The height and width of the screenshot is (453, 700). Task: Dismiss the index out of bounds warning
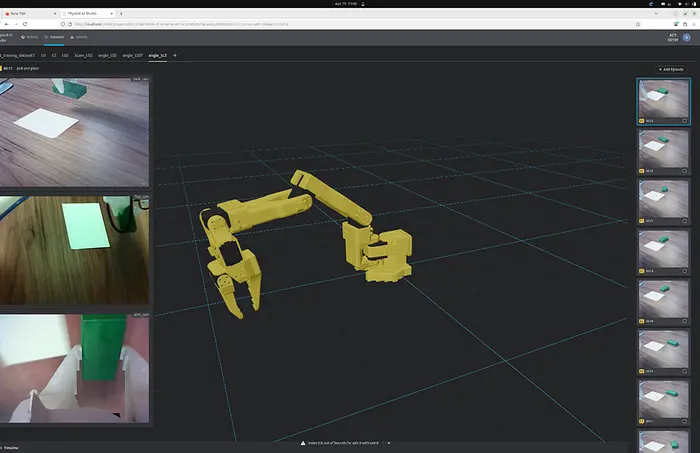[389, 443]
